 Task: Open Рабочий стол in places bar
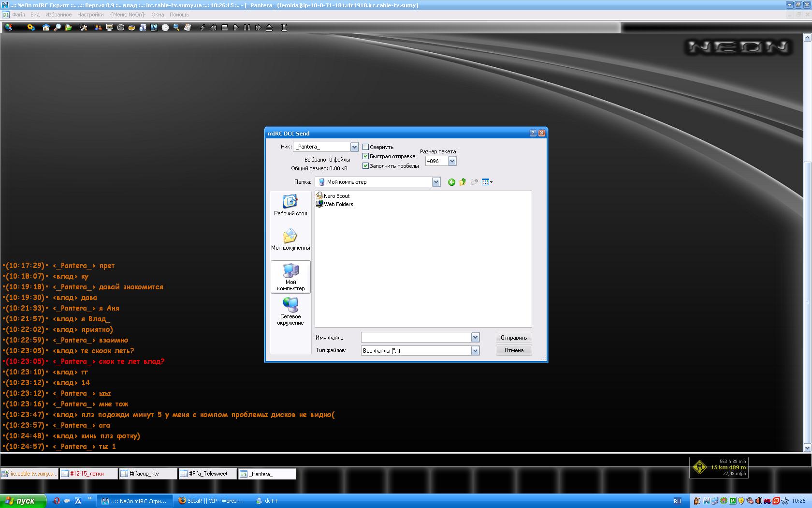click(290, 205)
